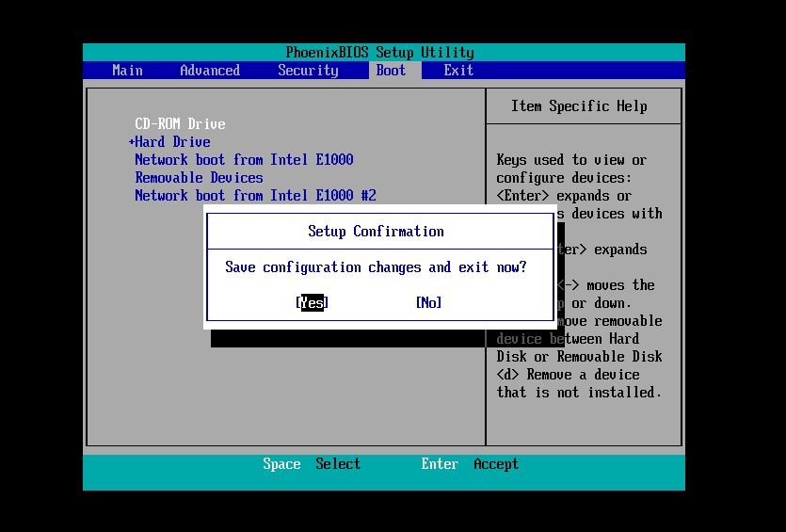
Task: Select Removable Devices boot entry
Action: coord(199,178)
